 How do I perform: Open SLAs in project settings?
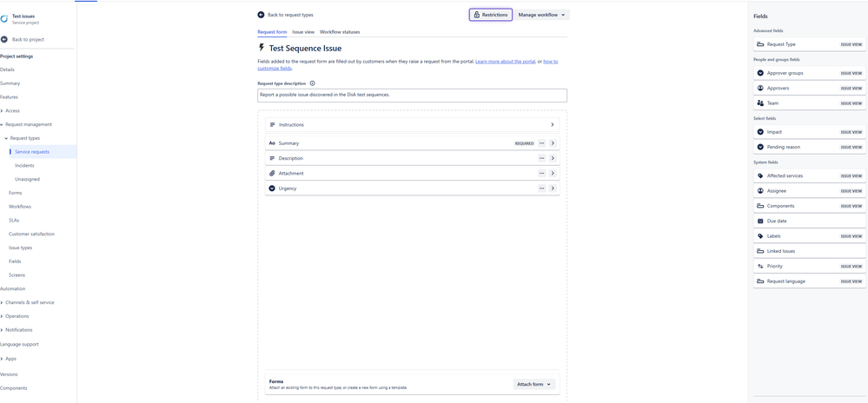14,221
